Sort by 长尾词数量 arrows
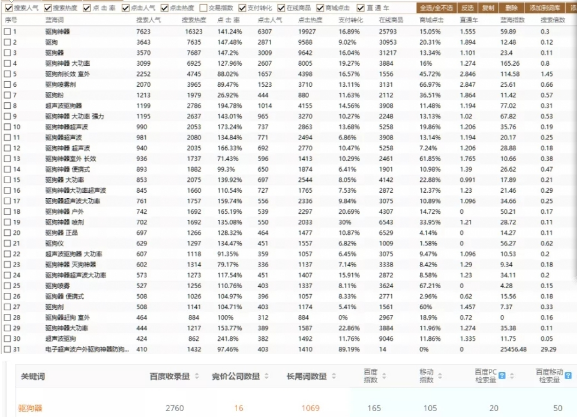The height and width of the screenshot is (417, 577). [x=334, y=376]
